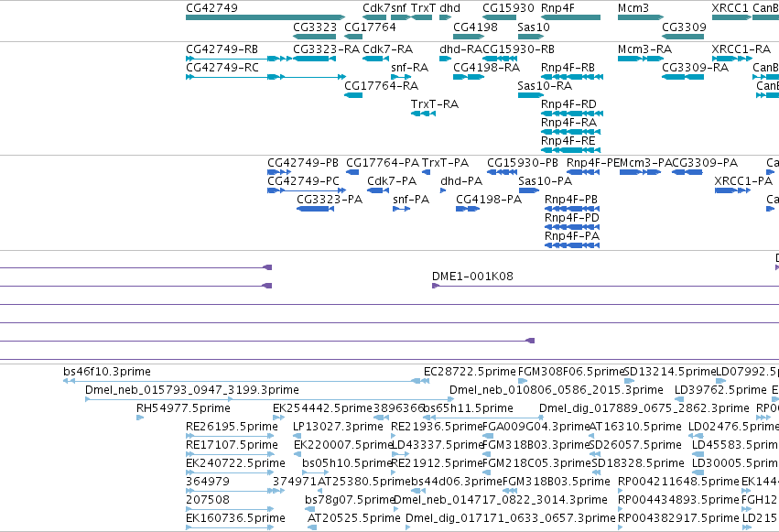The height and width of the screenshot is (532, 779).
Task: Click EST AT20525.5prime
Action: pyautogui.click(x=353, y=519)
